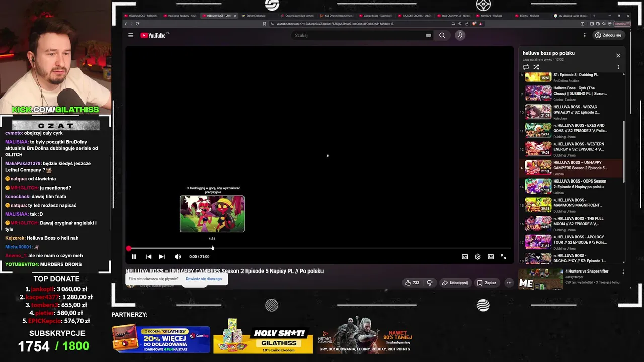Toggle playlist shuffle
Screen dimensions: 644x362
click(536, 67)
